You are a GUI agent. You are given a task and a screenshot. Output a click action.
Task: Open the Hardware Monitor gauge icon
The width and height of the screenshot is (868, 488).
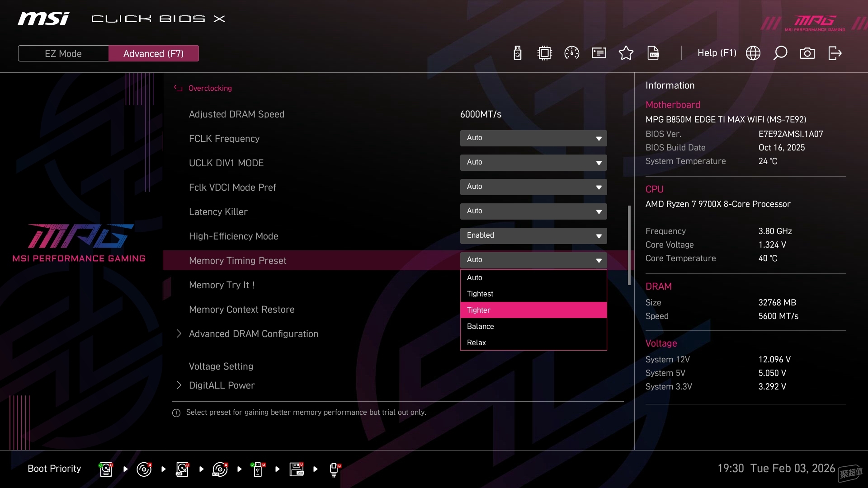pos(571,53)
